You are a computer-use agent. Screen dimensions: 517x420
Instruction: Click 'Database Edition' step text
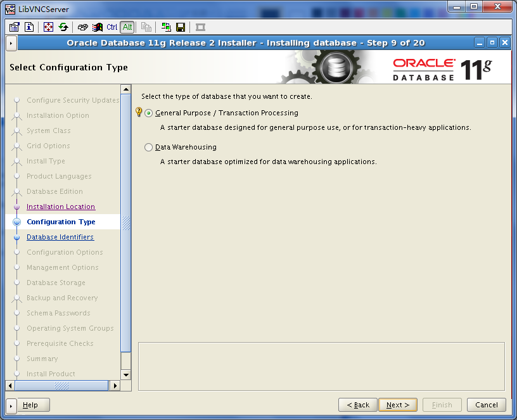[54, 191]
